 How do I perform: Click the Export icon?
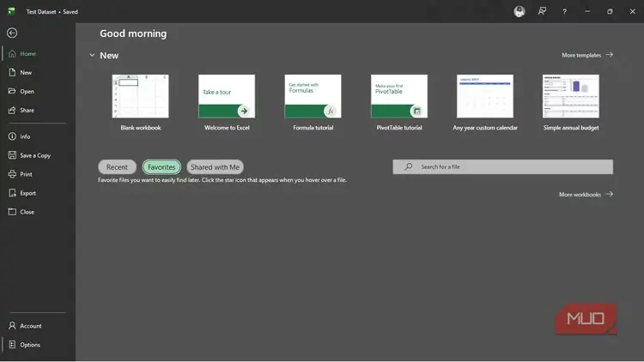(x=12, y=193)
